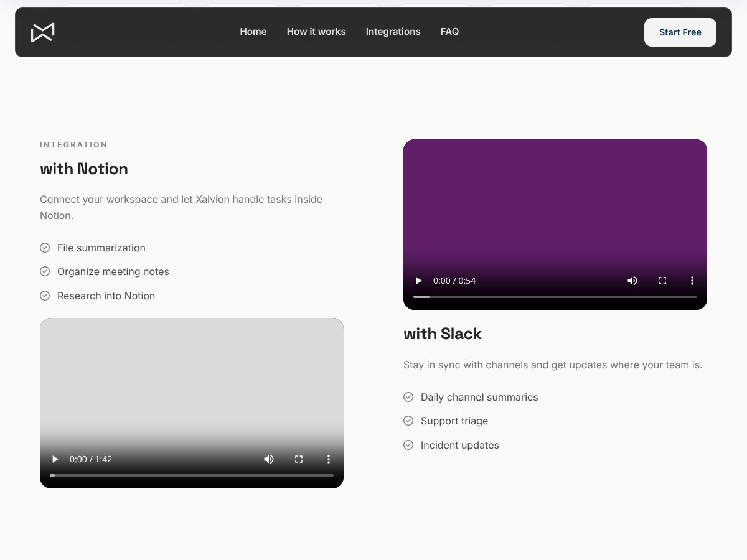Click the 0:00 / 1:42 time display
Screen dimensions: 747x560
coord(91,459)
